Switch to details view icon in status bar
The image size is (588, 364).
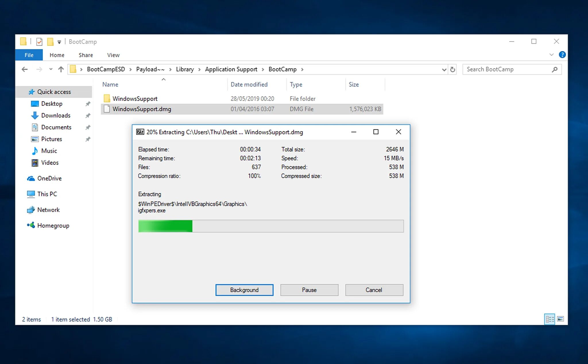tap(550, 319)
